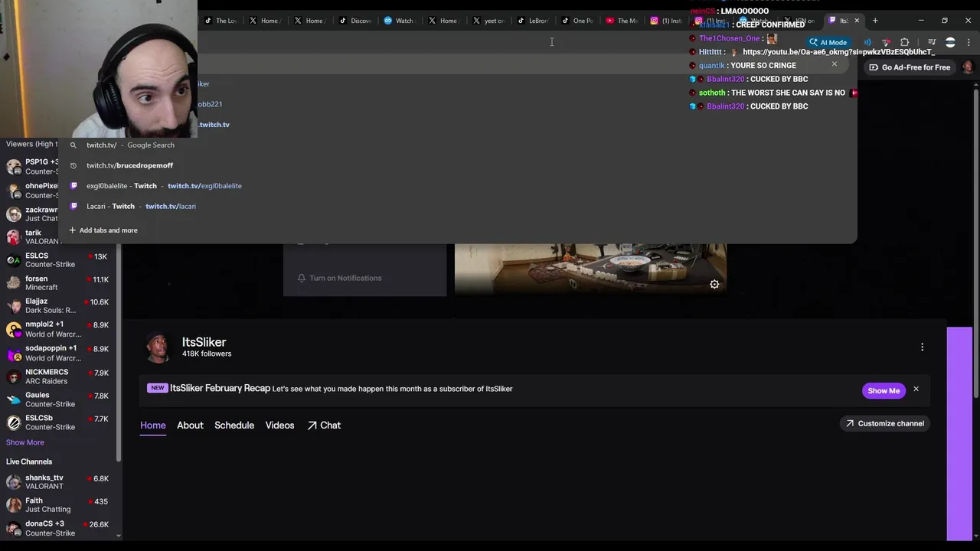The height and width of the screenshot is (551, 980).
Task: Switch to the channel About tab
Action: 190,425
